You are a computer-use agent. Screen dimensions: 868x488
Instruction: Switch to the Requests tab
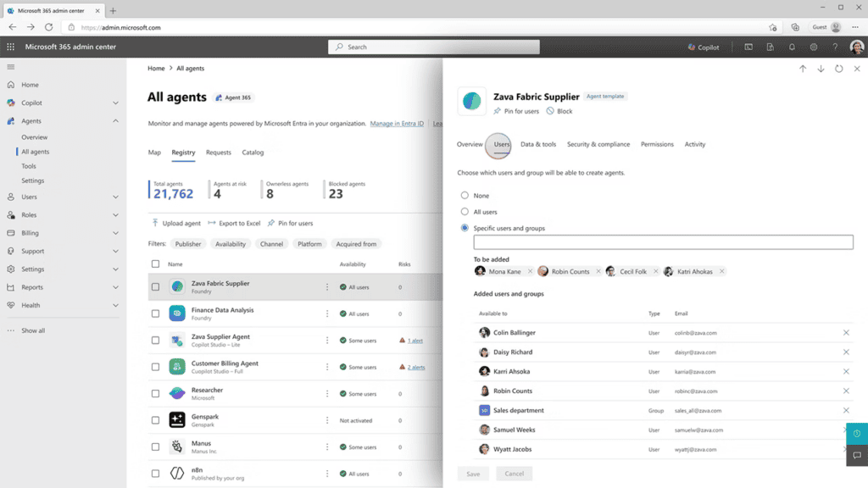click(219, 152)
